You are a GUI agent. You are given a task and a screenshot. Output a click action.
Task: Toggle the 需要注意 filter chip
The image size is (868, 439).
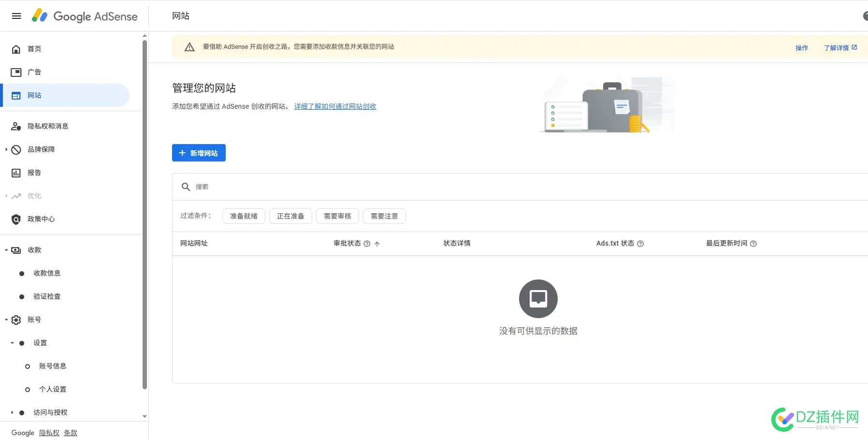[x=384, y=216]
